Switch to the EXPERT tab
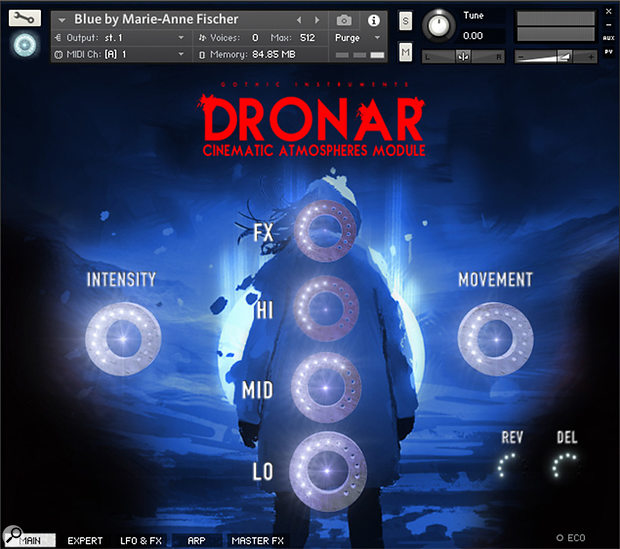 point(85,541)
